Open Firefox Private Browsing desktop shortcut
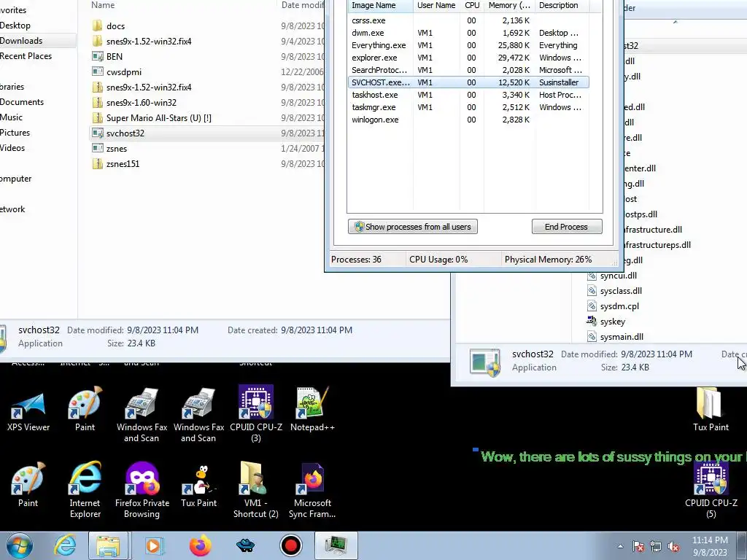747x560 pixels. 142,489
